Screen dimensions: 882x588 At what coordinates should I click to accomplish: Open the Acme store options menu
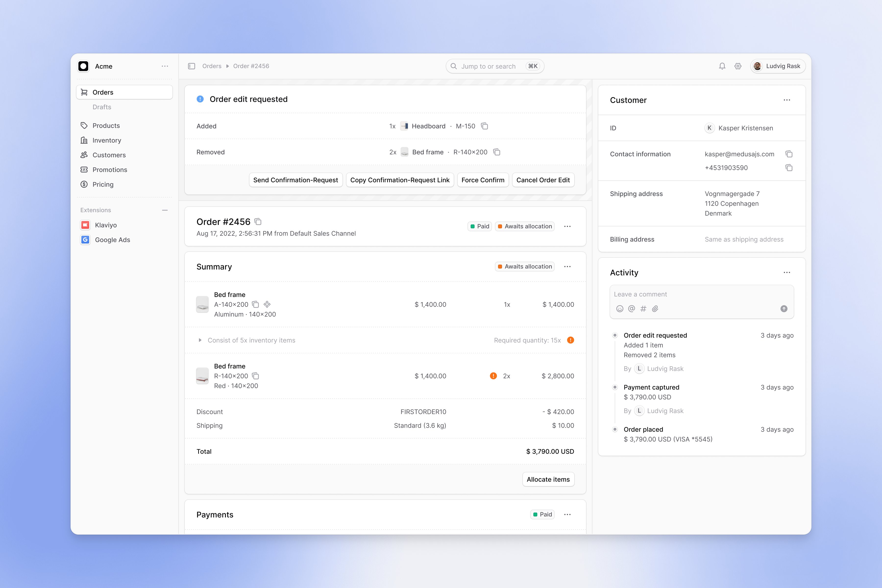[x=165, y=66]
